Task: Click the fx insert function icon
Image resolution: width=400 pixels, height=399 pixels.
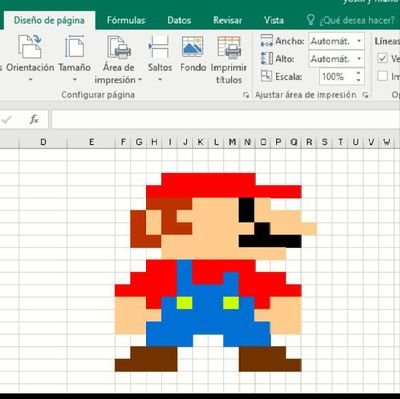Action: point(34,119)
